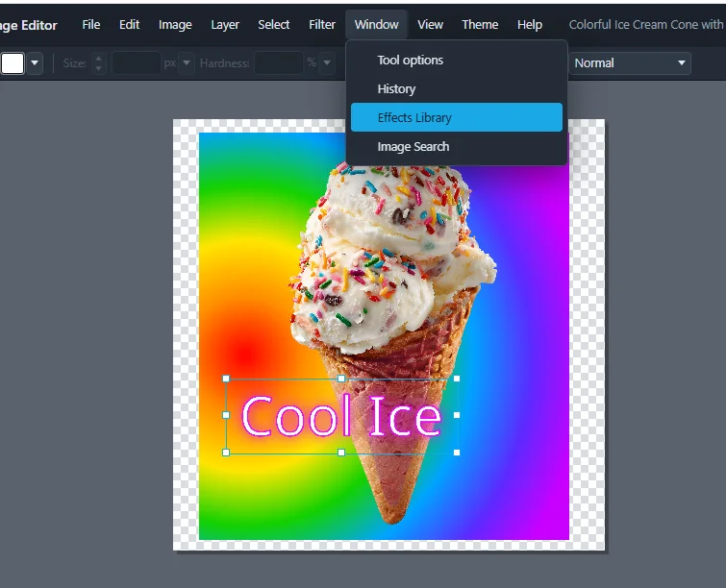Click top-right handle of text box

pyautogui.click(x=457, y=379)
